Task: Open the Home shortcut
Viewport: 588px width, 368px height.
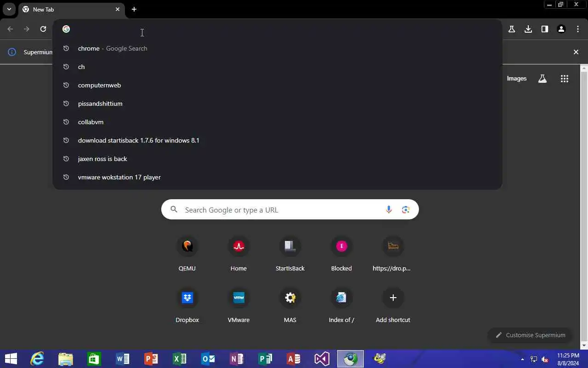Action: point(238,254)
